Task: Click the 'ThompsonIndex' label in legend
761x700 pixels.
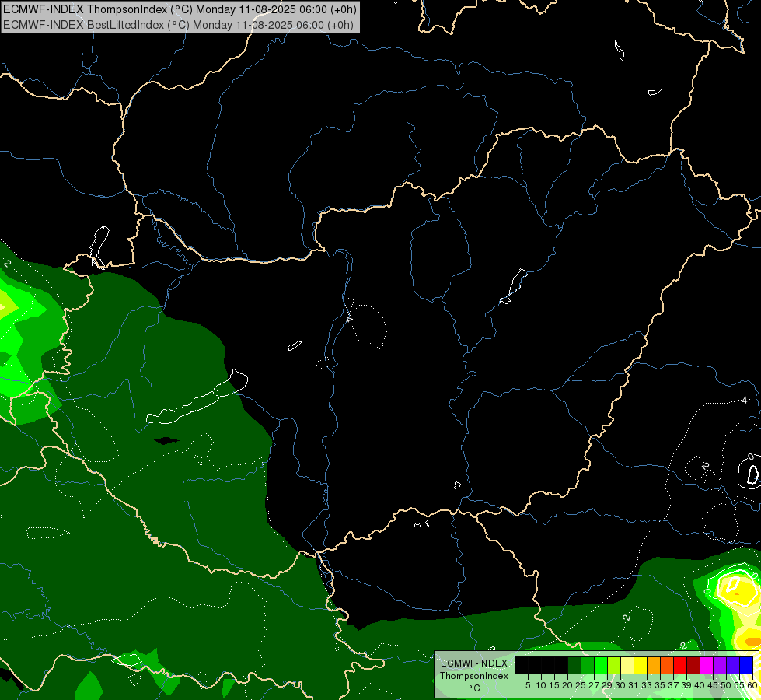Action: point(474,676)
